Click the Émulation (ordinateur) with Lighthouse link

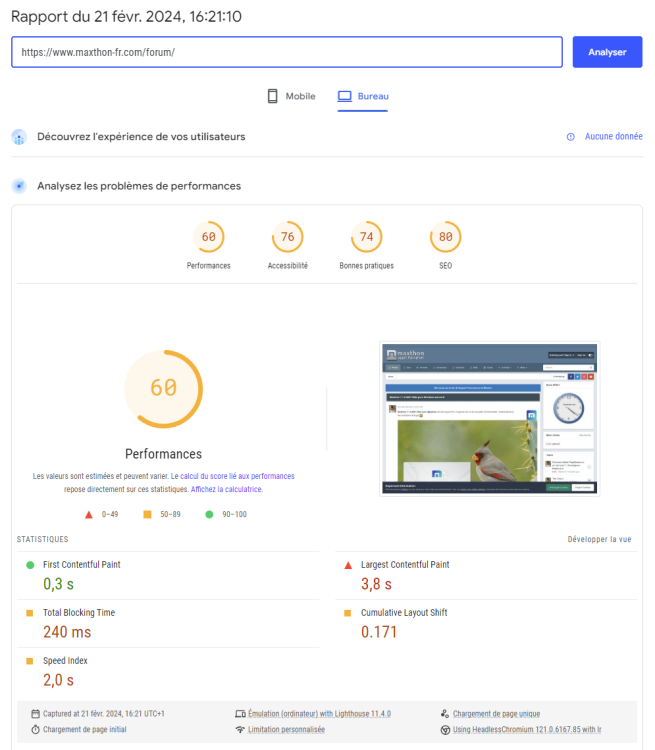tap(320, 714)
